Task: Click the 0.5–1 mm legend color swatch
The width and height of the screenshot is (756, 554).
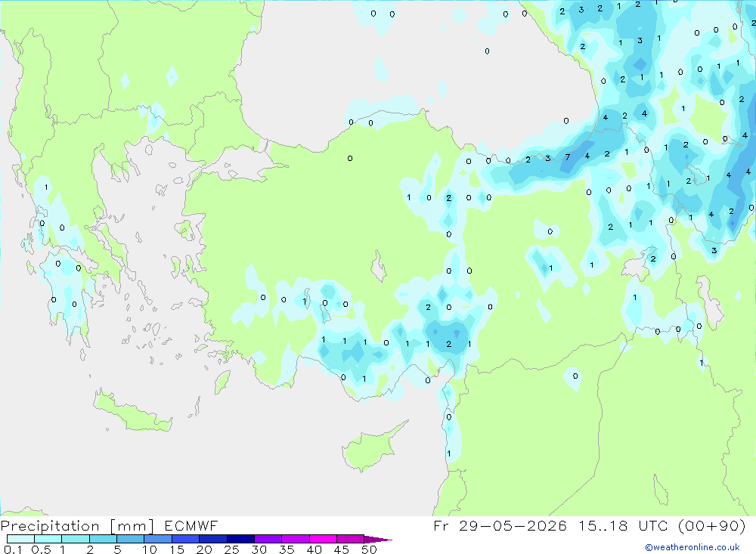Action: 48,539
